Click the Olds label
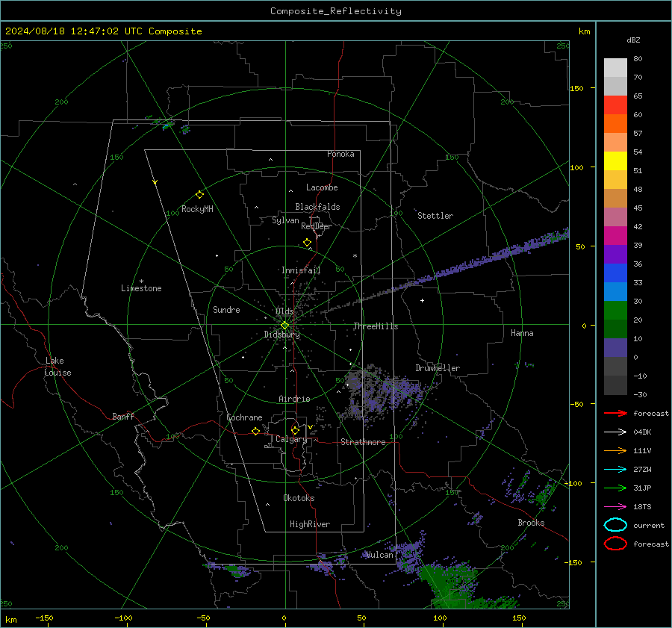This screenshot has width=672, height=628. coord(284,311)
